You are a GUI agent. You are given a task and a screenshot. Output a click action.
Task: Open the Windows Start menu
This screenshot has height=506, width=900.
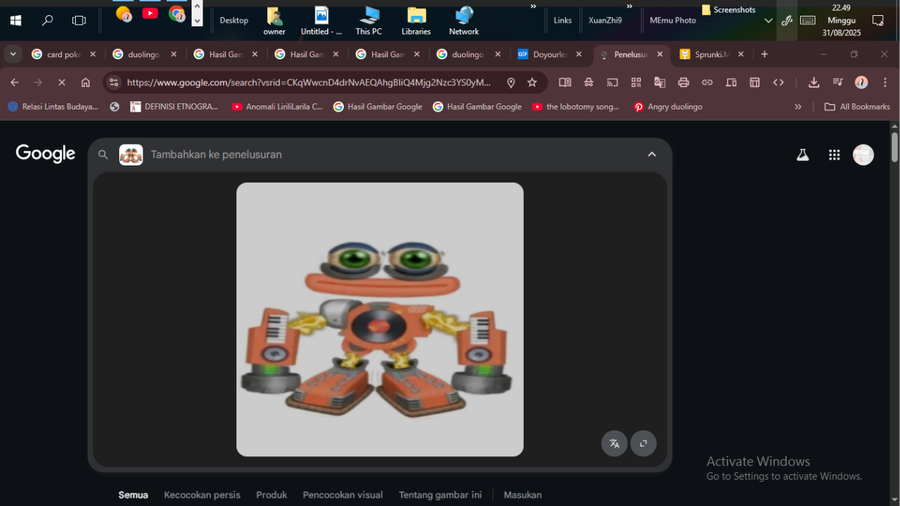(15, 21)
